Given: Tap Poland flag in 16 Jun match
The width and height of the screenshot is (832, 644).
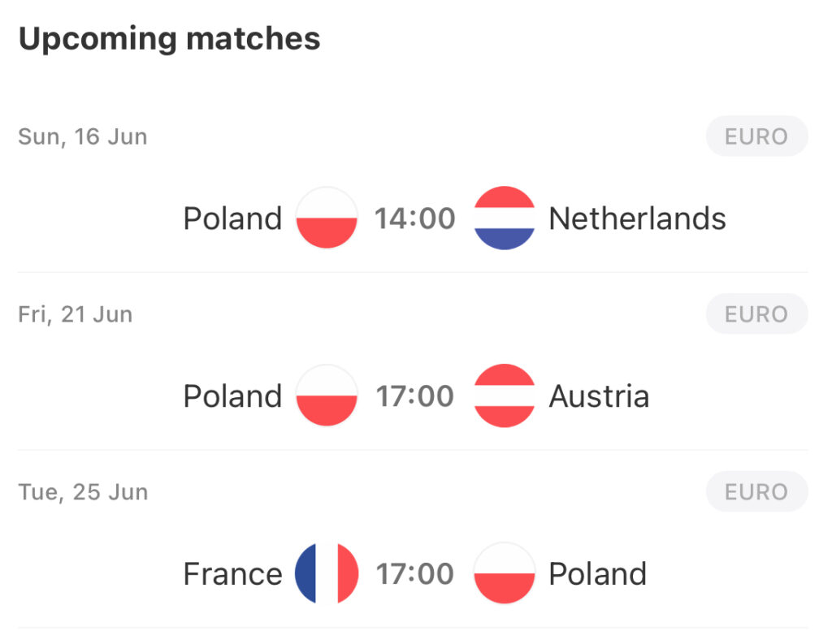Looking at the screenshot, I should click(327, 218).
